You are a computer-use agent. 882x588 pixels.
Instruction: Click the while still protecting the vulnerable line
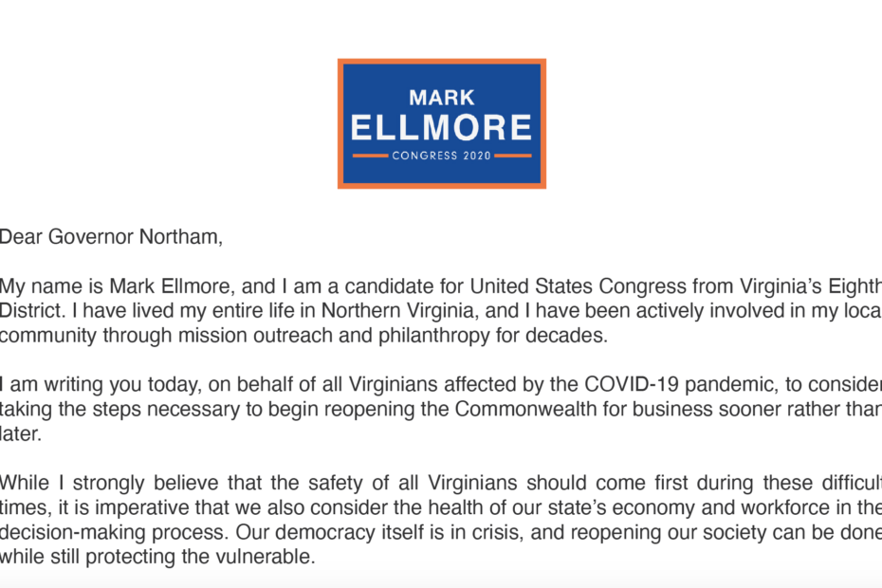click(x=157, y=557)
